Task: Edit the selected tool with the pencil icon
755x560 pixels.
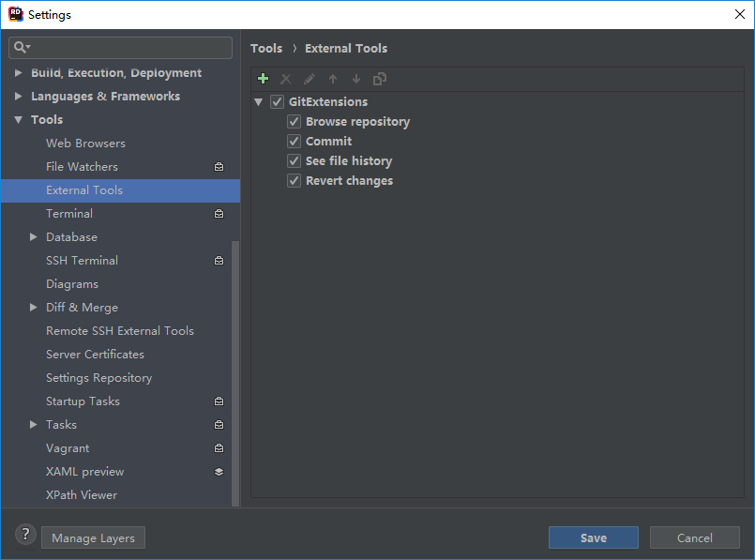Action: (x=310, y=79)
